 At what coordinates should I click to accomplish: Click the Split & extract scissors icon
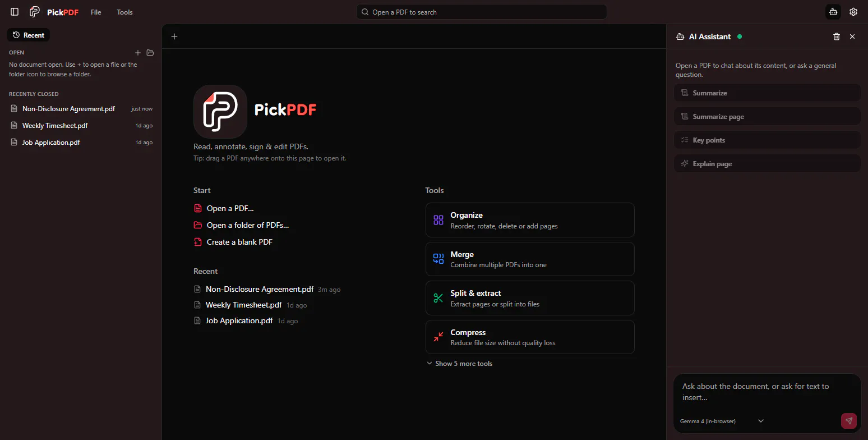coord(438,298)
